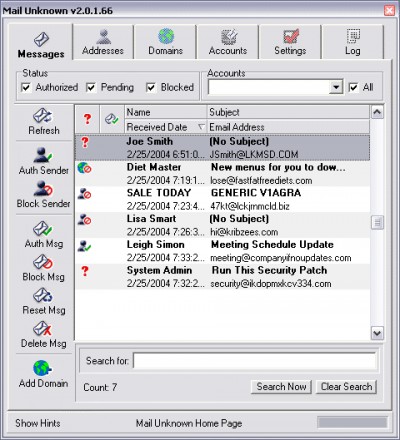Open the Mail Unknown Home Page link
The image size is (400, 440).
[x=189, y=424]
